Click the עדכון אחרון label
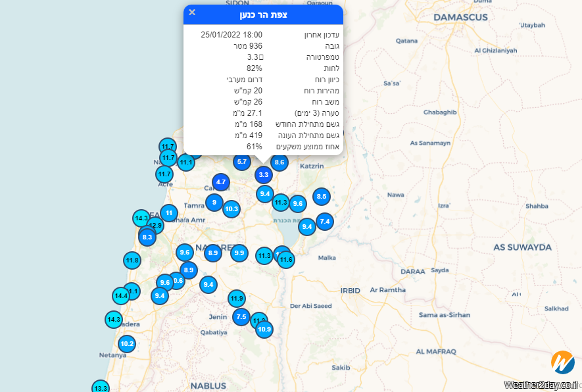The width and height of the screenshot is (582, 392). click(x=322, y=35)
